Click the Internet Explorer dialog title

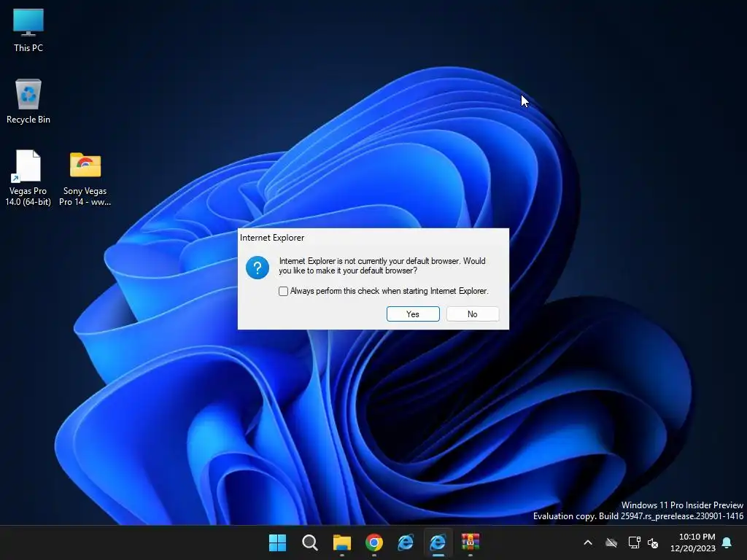272,238
